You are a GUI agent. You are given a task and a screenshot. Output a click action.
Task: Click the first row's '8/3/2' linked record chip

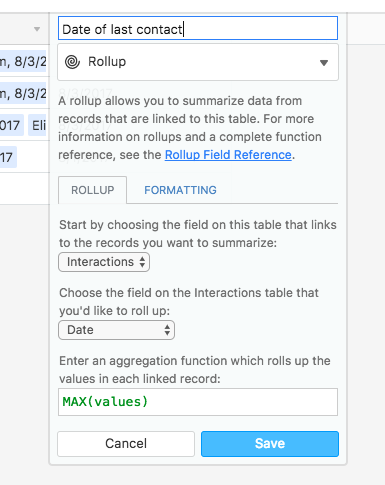pyautogui.click(x=23, y=61)
